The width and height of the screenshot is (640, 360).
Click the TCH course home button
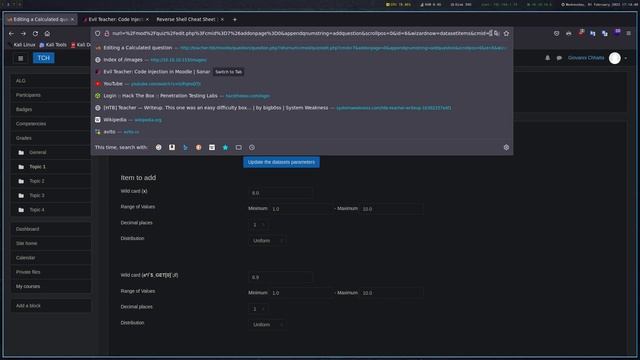(44, 58)
